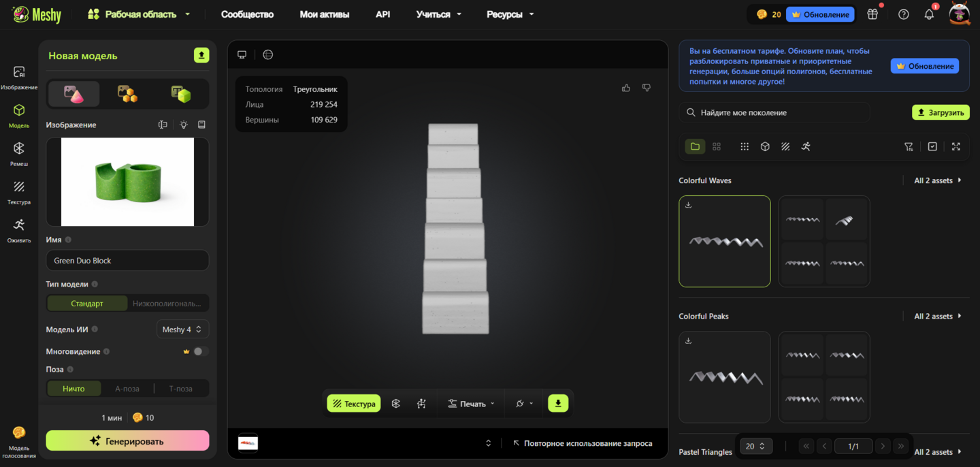Image resolution: width=980 pixels, height=467 pixels.
Task: Click the lightbulb tips icon
Action: pyautogui.click(x=183, y=125)
